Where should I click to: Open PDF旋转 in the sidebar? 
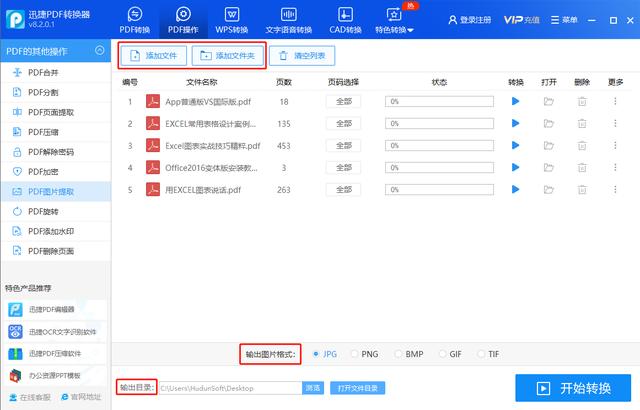(x=56, y=211)
